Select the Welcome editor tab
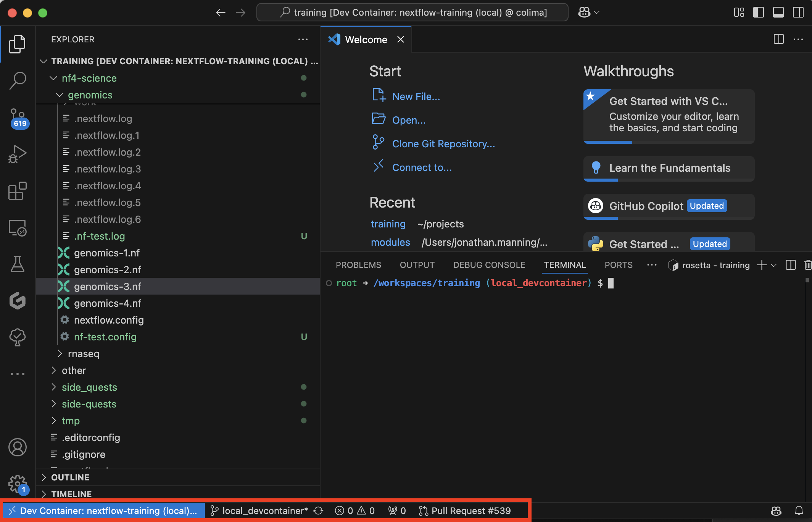The image size is (812, 522). click(366, 39)
